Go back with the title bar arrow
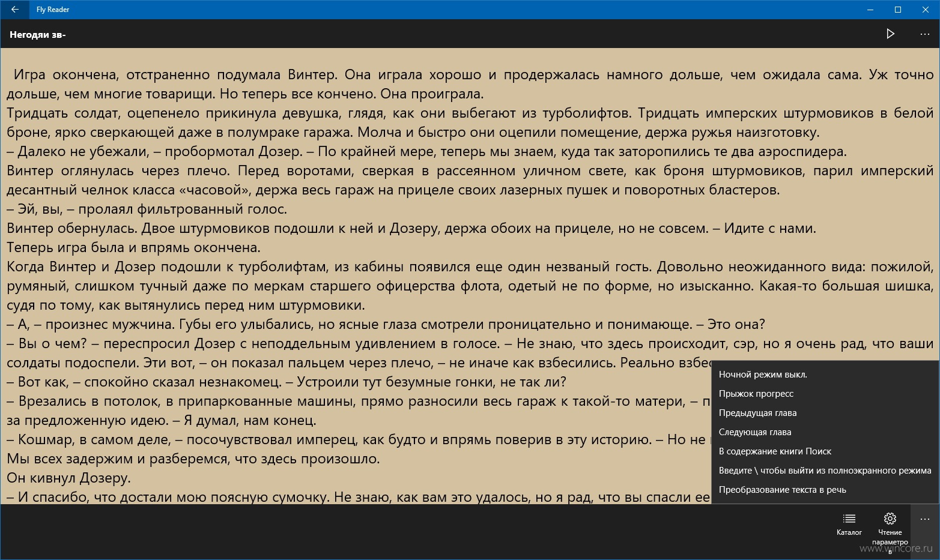The width and height of the screenshot is (940, 560). tap(14, 10)
